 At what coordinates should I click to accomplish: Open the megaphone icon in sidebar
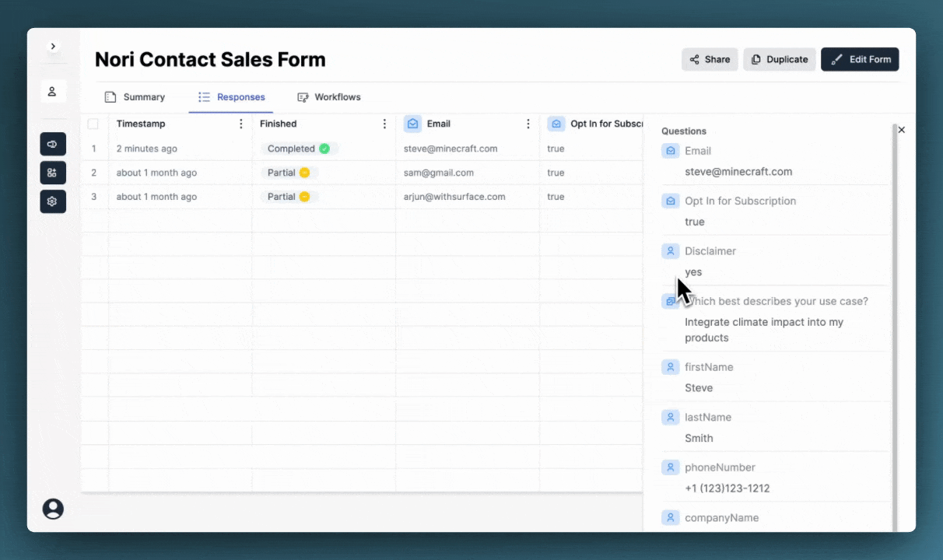(x=53, y=144)
